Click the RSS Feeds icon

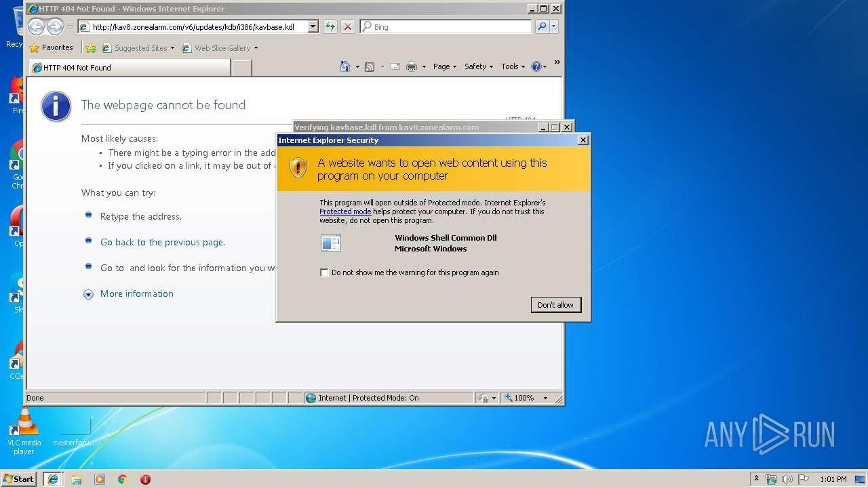[x=370, y=66]
